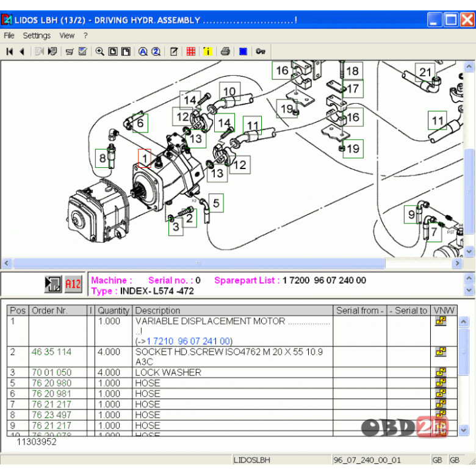Select part callout 9 in diagram
476x476 pixels.
(411, 215)
